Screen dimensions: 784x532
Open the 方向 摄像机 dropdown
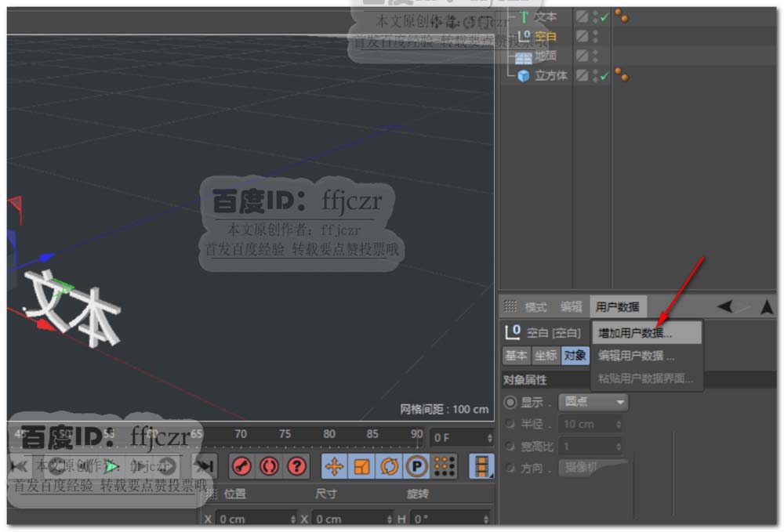pos(593,468)
